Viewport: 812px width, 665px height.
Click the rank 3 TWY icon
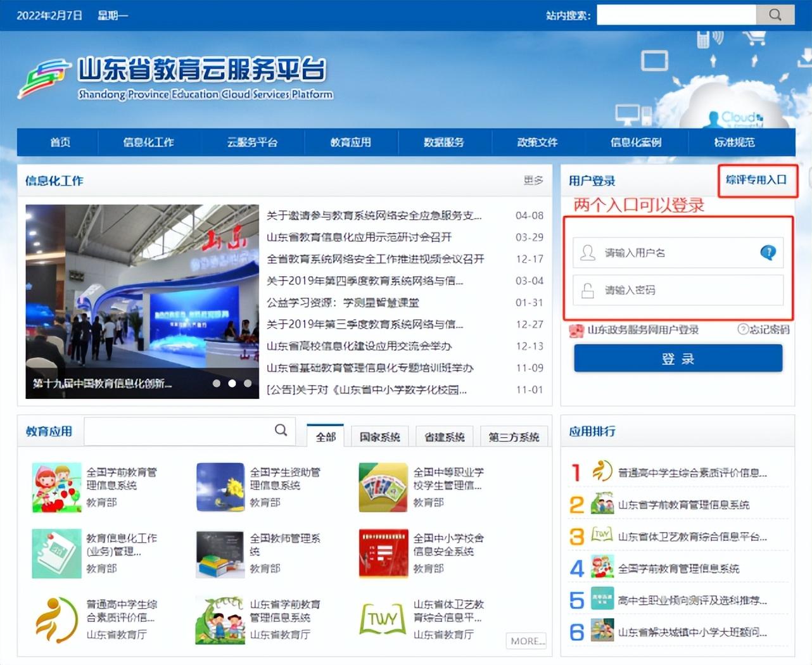[x=602, y=536]
